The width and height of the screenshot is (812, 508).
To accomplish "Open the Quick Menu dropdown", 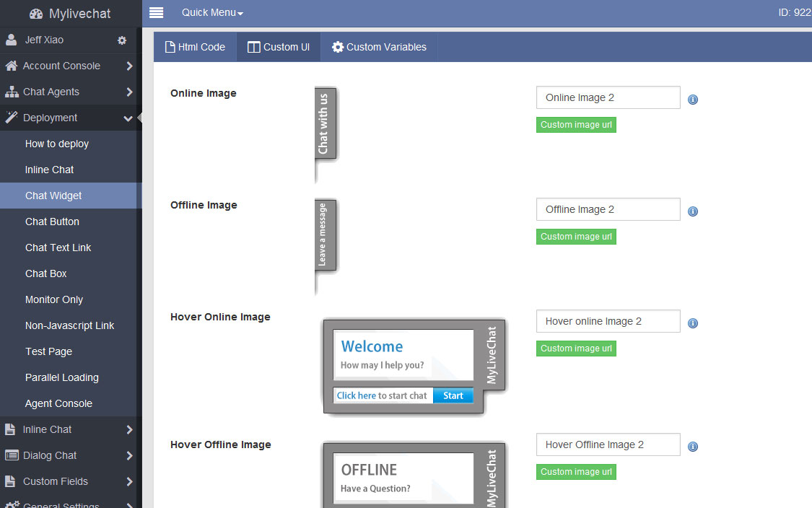I will click(212, 12).
